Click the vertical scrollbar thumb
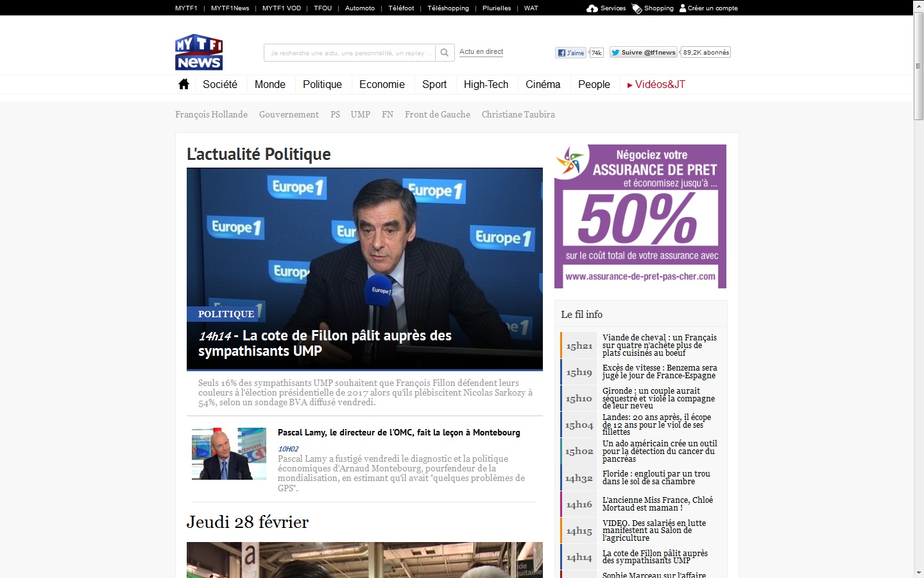This screenshot has width=924, height=578. pyautogui.click(x=919, y=65)
